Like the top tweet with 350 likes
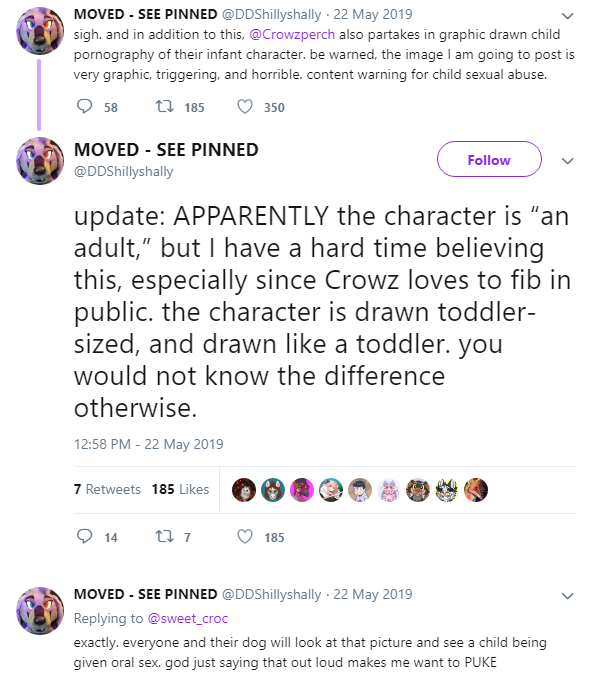 pos(245,107)
